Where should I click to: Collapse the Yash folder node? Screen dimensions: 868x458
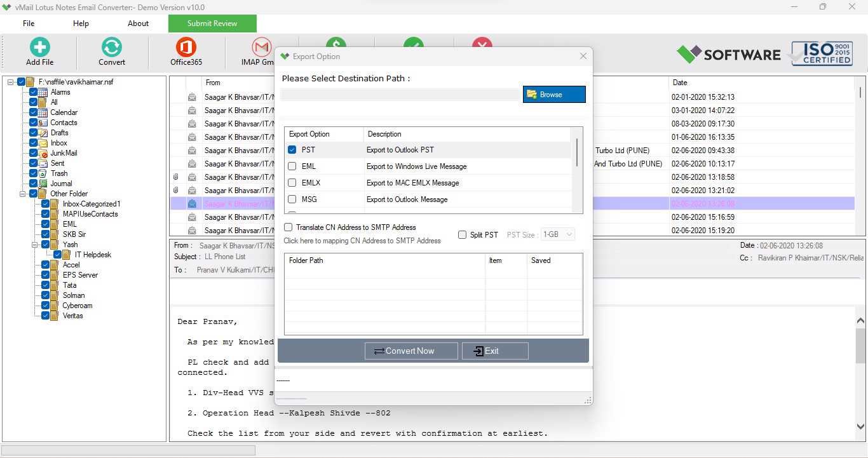34,245
